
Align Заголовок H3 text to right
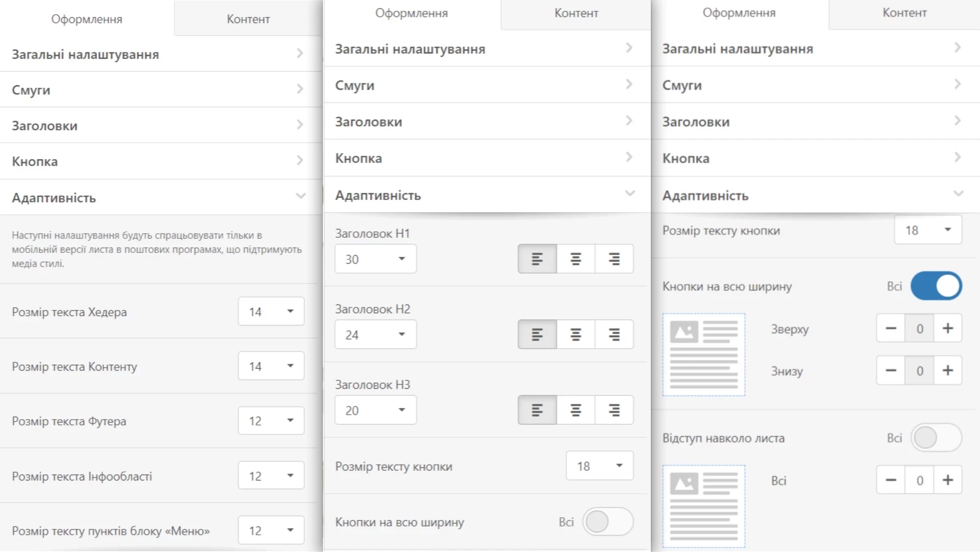(614, 410)
